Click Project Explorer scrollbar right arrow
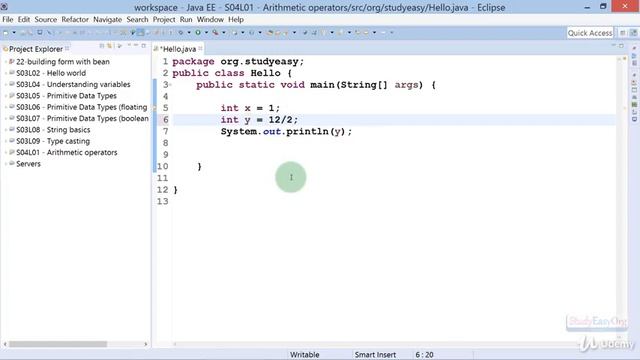The width and height of the screenshot is (640, 360). pos(146,344)
